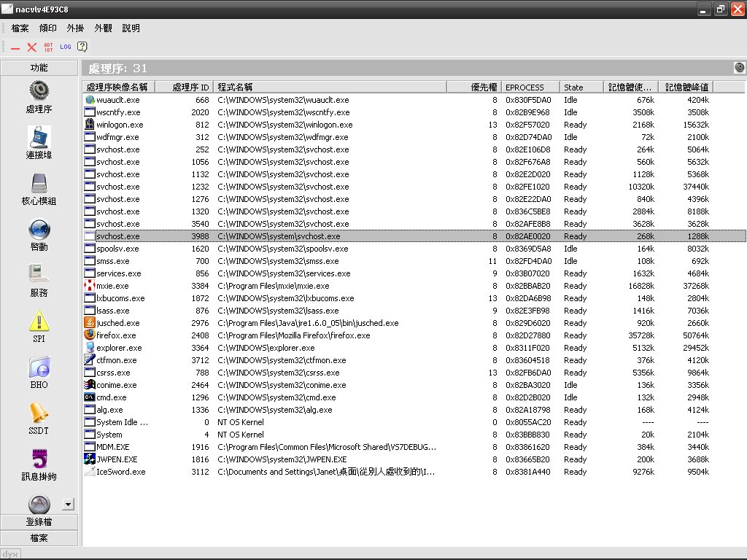Open the 說明 menu
The height and width of the screenshot is (560, 747).
tap(131, 28)
